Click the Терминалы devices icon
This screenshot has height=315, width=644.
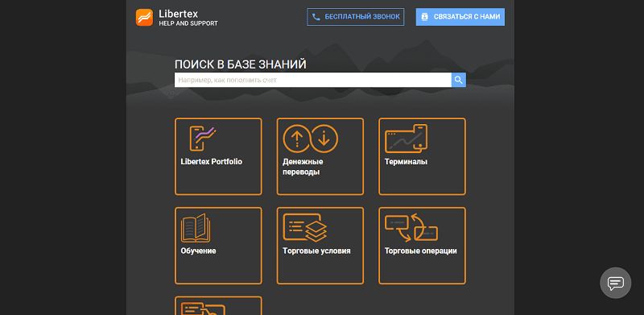pyautogui.click(x=407, y=139)
